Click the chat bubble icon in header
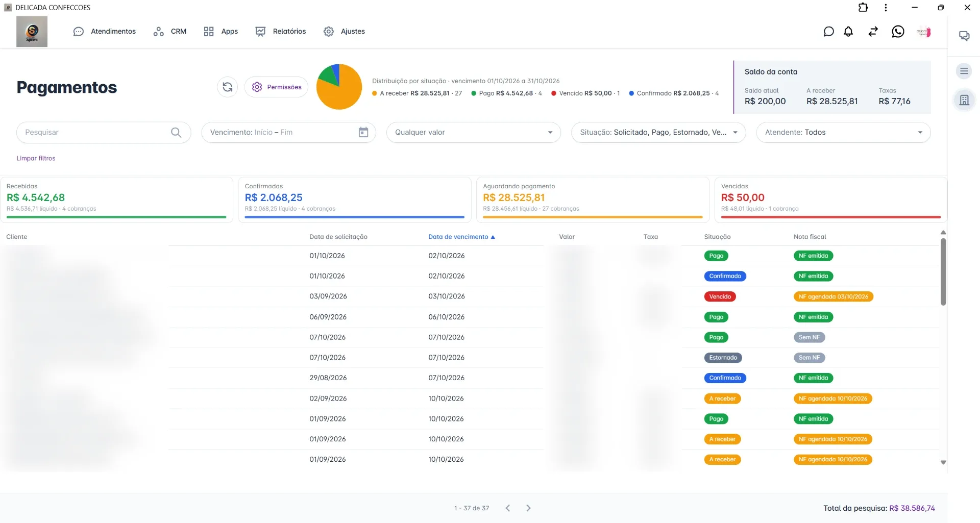The width and height of the screenshot is (980, 523). click(x=828, y=32)
